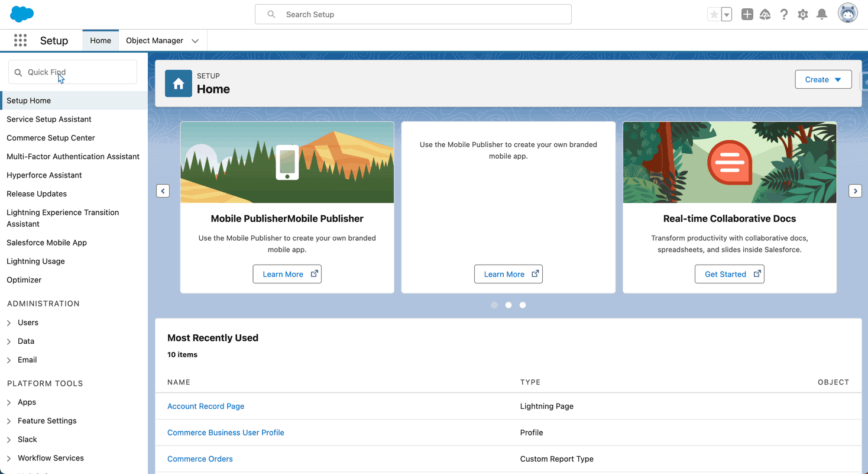Open the Setup gear menu

[x=803, y=15]
